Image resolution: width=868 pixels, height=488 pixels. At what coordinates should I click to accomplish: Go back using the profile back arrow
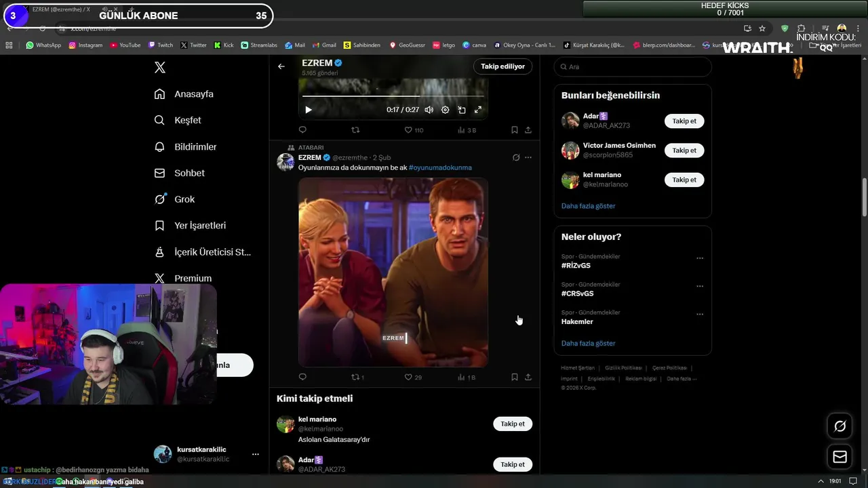click(x=281, y=66)
